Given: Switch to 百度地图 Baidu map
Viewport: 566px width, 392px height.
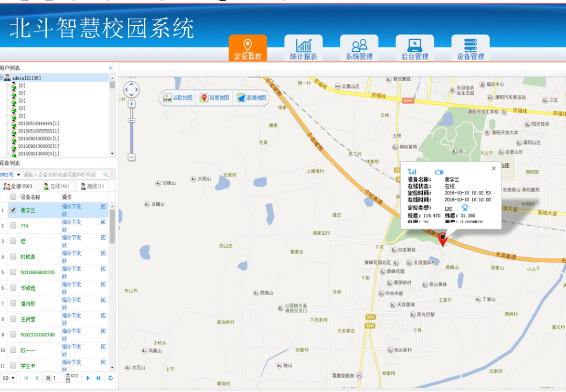Looking at the screenshot, I should point(215,97).
